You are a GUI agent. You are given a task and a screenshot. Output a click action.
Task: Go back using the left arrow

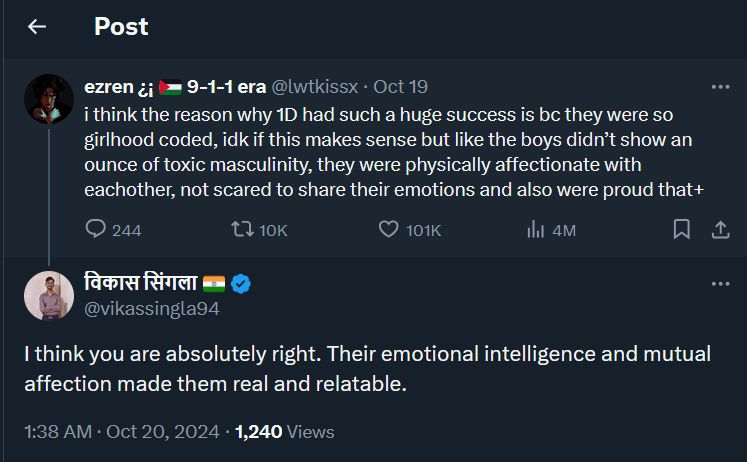(37, 27)
